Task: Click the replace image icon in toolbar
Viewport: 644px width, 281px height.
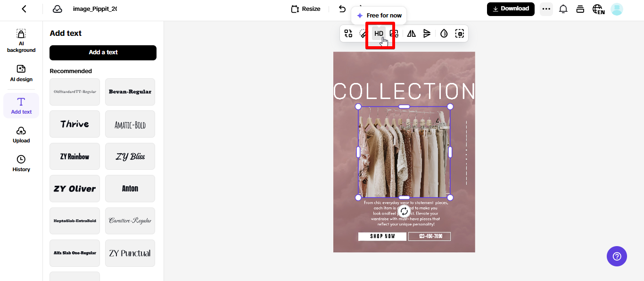Action: (348, 33)
